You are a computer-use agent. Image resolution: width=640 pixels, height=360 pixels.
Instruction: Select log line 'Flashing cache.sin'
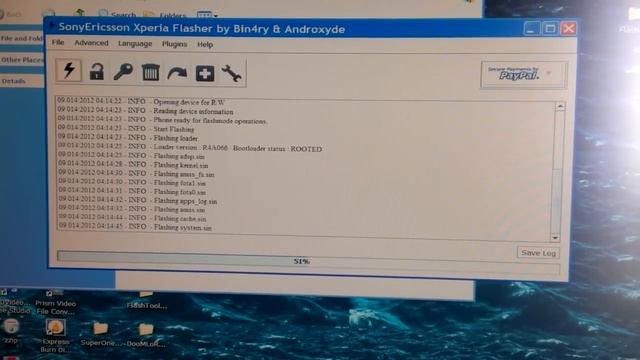(132, 218)
